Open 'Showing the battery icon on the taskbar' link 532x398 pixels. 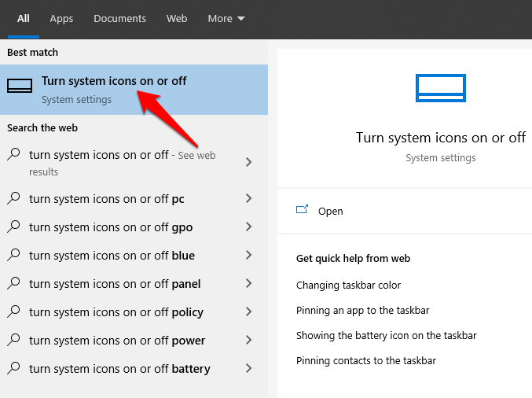386,336
